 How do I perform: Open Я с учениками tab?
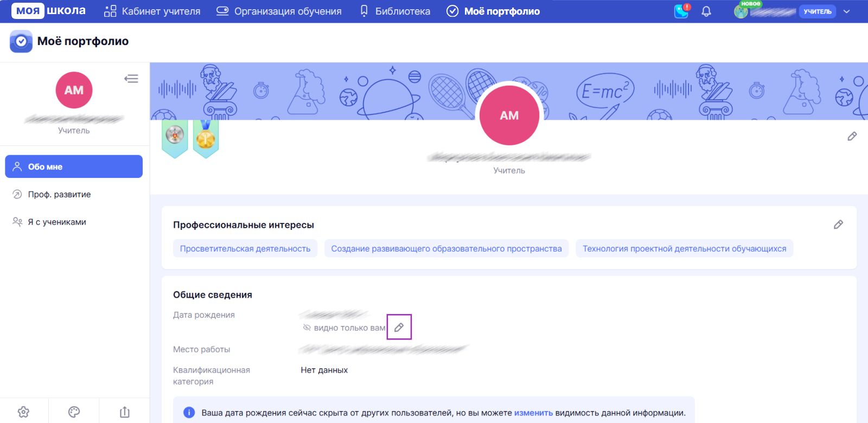coord(57,222)
